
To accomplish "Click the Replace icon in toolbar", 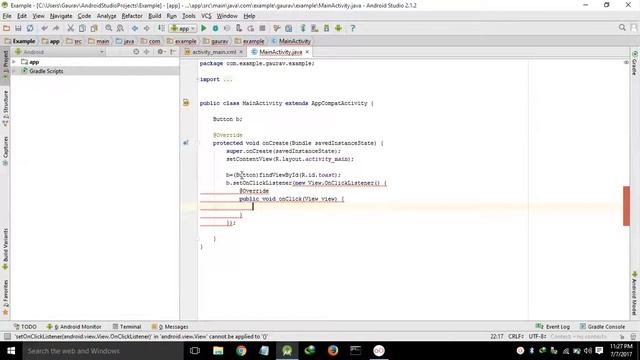I will click(x=120, y=28).
